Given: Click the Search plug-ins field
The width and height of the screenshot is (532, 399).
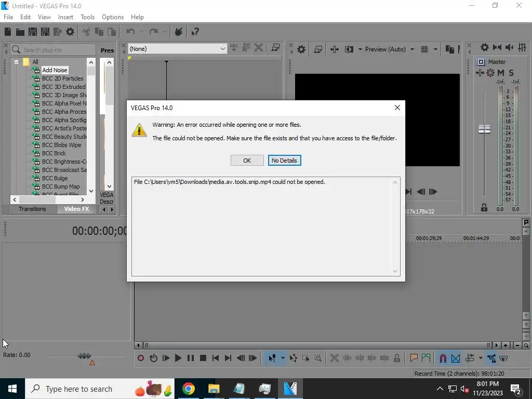Looking at the screenshot, I should [x=53, y=49].
